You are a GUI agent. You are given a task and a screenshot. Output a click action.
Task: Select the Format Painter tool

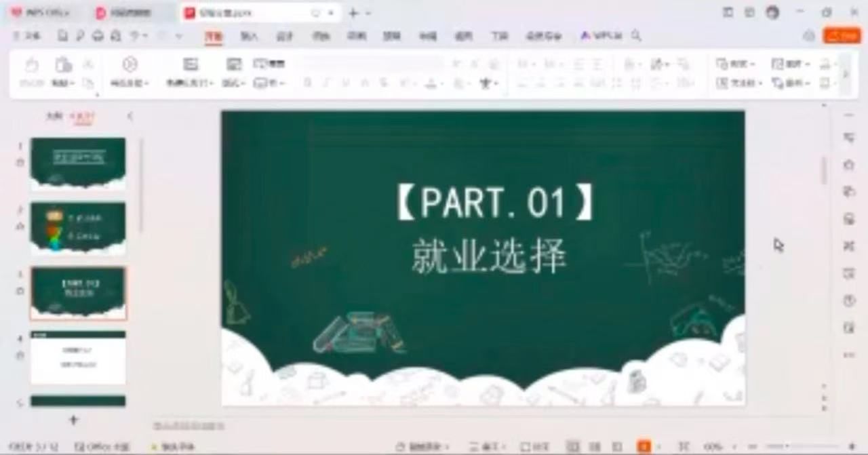pyautogui.click(x=31, y=66)
